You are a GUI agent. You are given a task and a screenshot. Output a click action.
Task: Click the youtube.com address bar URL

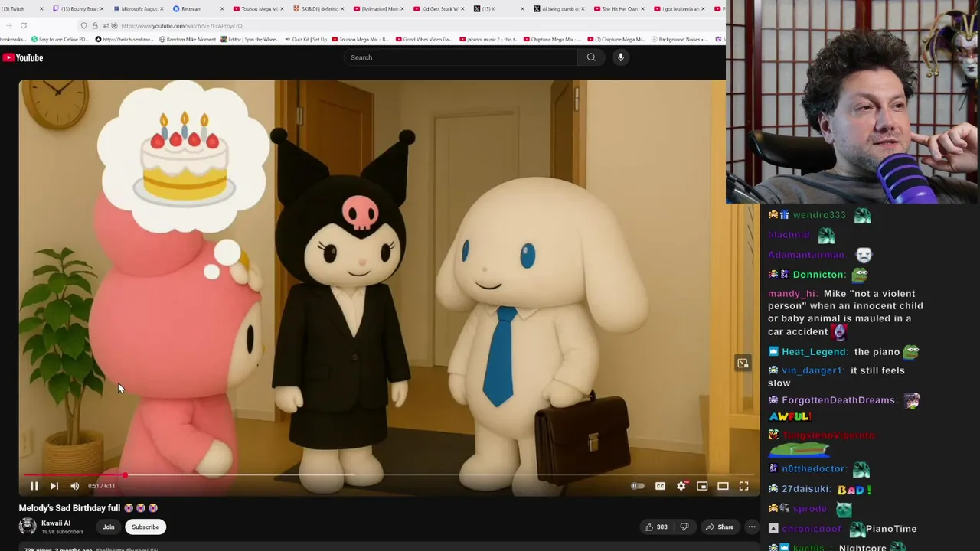[181, 26]
